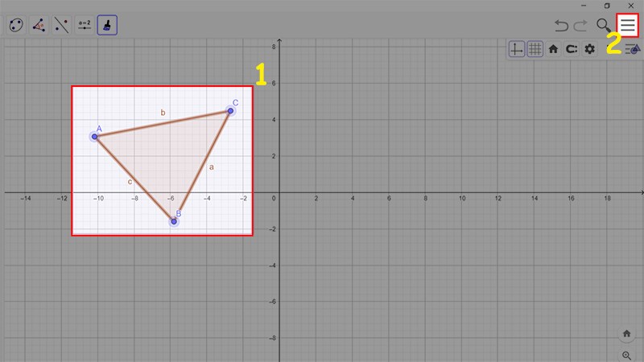
Task: Select the Slider tool
Action: 85,25
